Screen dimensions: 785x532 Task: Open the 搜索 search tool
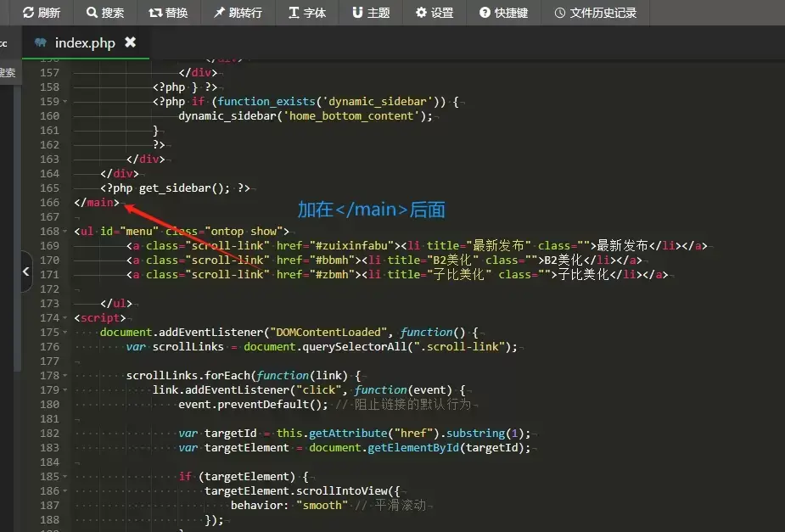point(104,13)
